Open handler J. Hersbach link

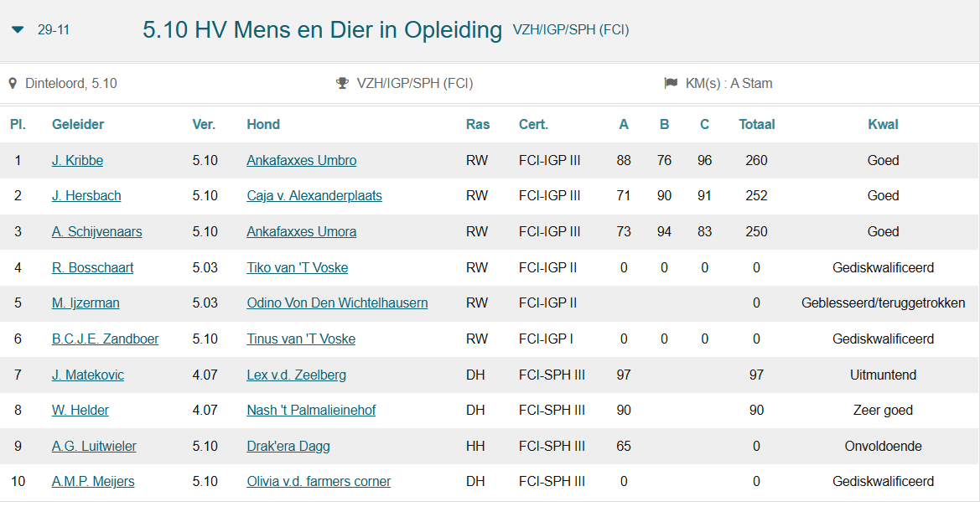[x=86, y=196]
